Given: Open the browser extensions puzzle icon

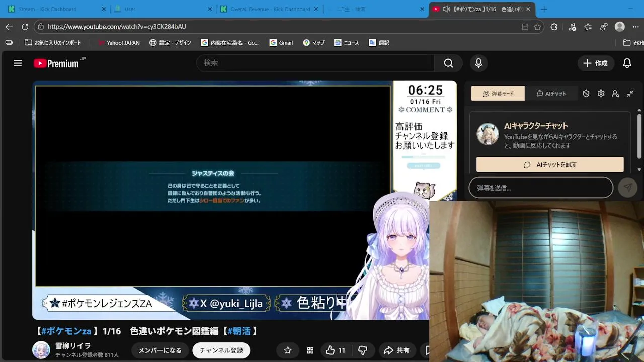Looking at the screenshot, I should 554,27.
